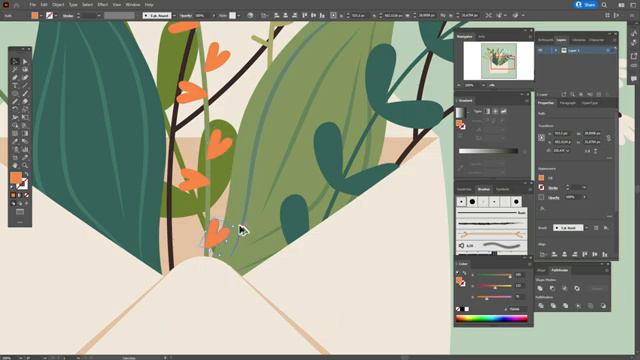Select the Zoom tool

pos(25,165)
